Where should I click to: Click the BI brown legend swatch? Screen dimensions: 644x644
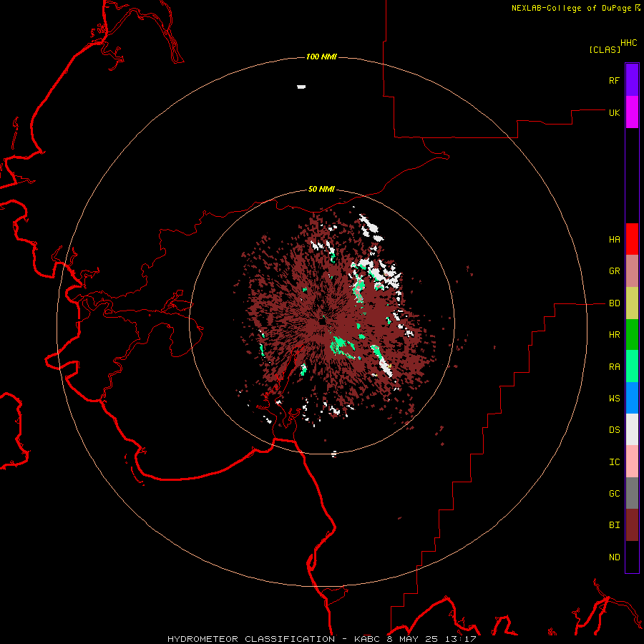tap(632, 525)
